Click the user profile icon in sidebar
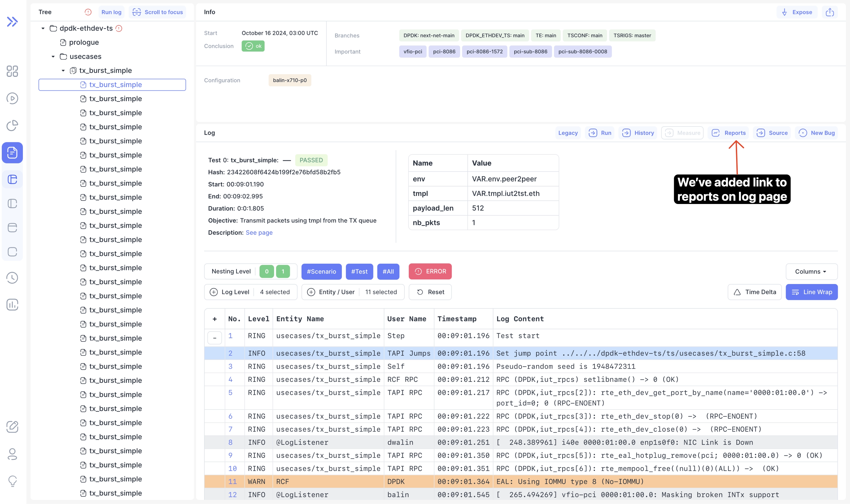Viewport: 850px width, 504px height. point(12,454)
